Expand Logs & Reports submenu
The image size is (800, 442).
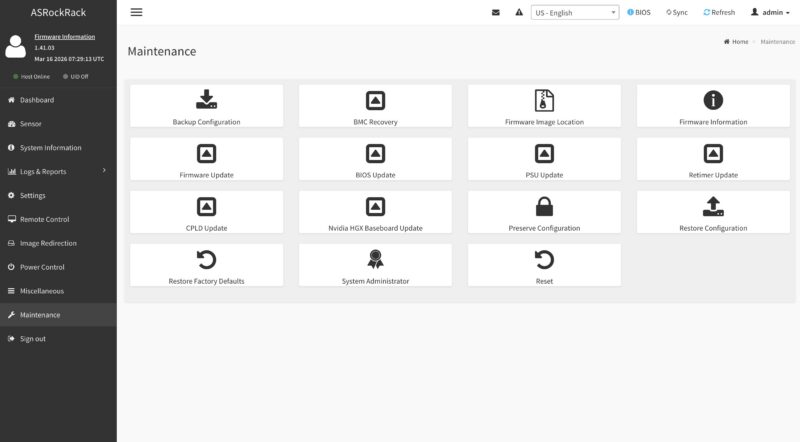58,171
